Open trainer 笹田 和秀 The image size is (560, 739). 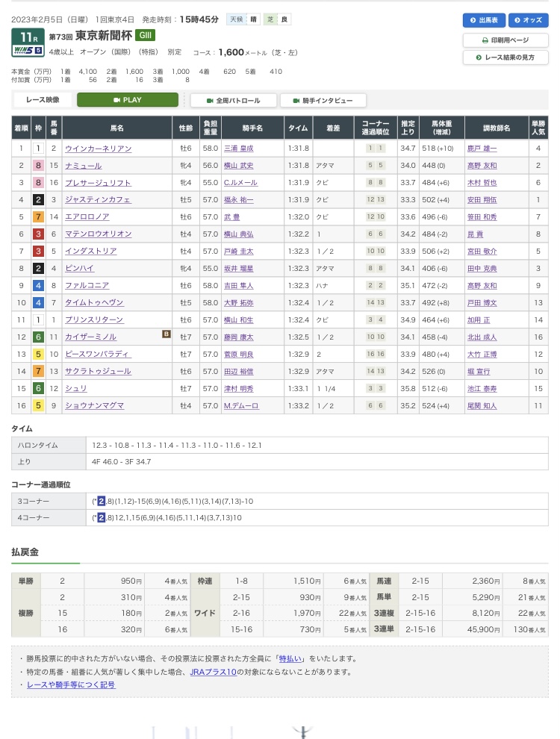tap(482, 216)
